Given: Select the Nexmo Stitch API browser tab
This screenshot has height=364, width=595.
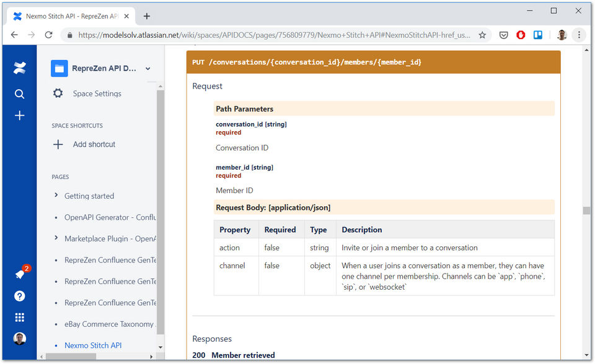Looking at the screenshot, I should pyautogui.click(x=71, y=16).
